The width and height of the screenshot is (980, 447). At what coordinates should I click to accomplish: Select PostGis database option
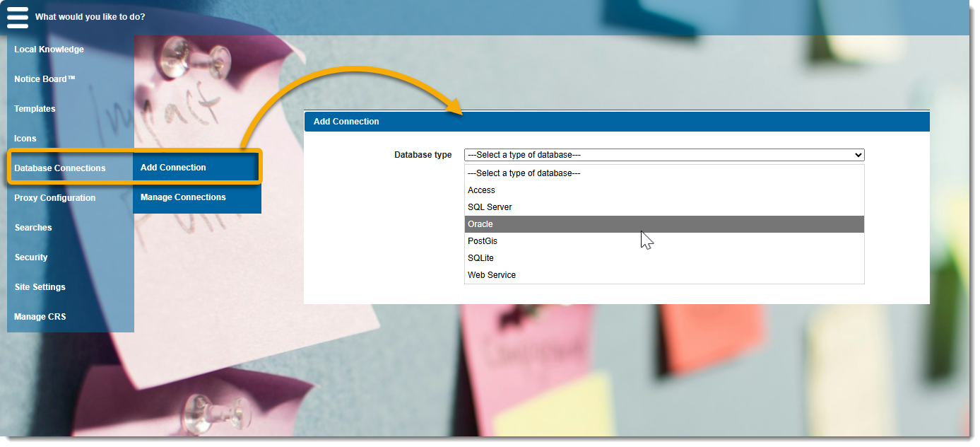click(x=483, y=241)
